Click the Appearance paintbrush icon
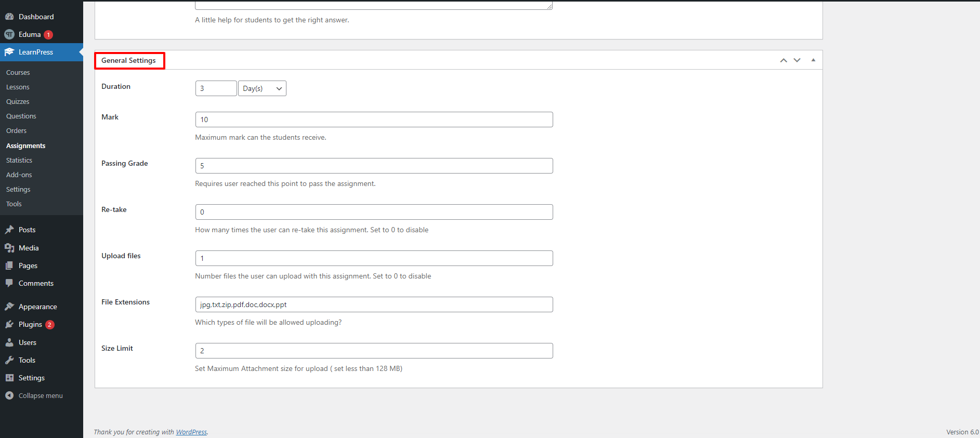Viewport: 980px width, 438px height. pos(9,307)
